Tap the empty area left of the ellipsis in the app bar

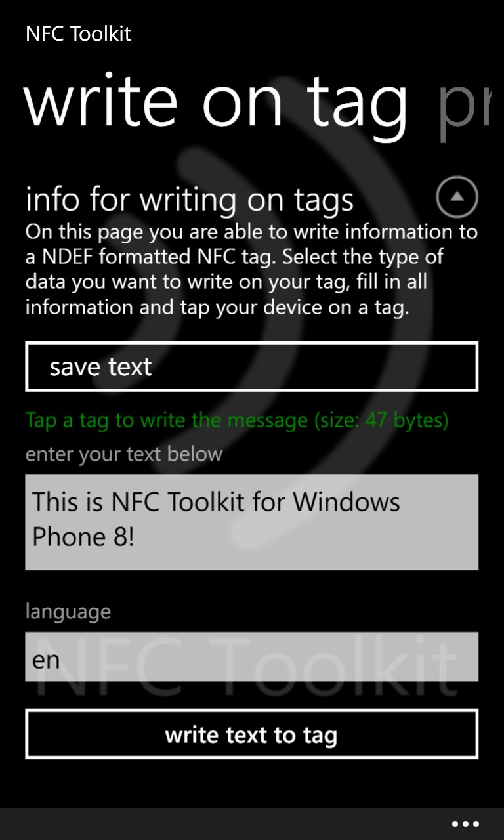pyautogui.click(x=223, y=824)
